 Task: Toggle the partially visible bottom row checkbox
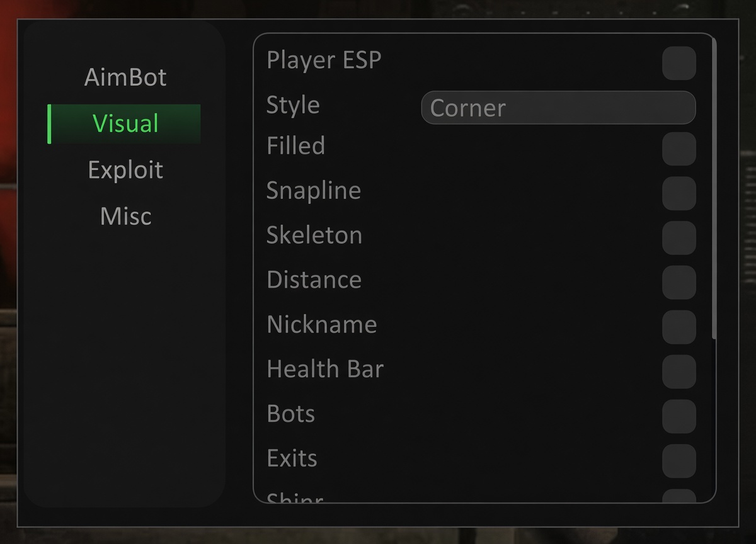coord(679,496)
